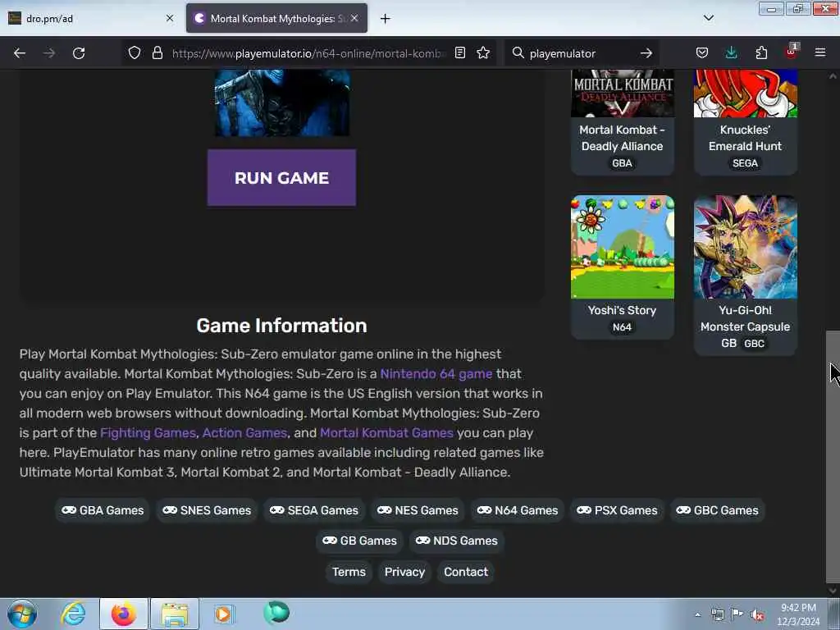Close the dro.pm/ad tab
Screen dimensions: 840x630
click(169, 18)
